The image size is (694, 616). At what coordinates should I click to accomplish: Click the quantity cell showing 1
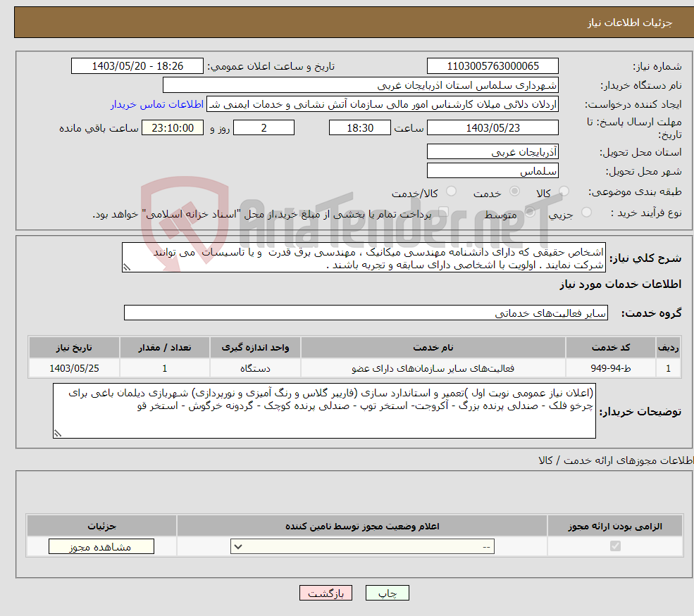[165, 368]
